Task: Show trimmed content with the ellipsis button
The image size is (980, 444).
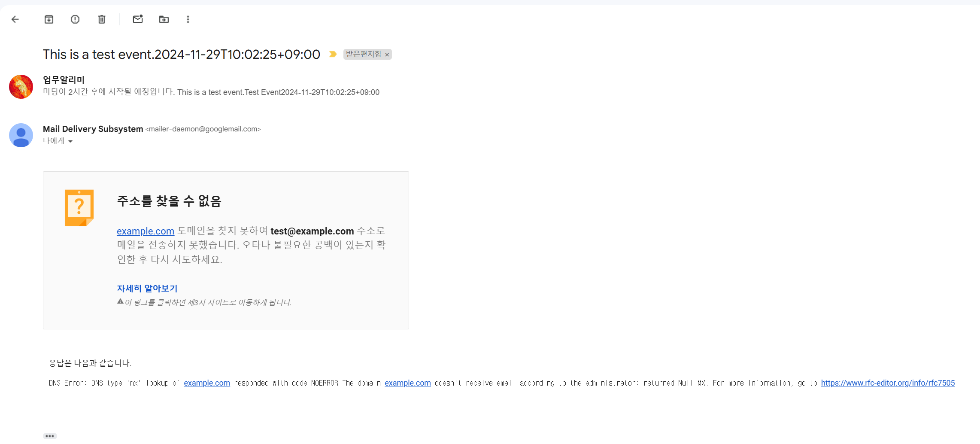Action: click(50, 436)
